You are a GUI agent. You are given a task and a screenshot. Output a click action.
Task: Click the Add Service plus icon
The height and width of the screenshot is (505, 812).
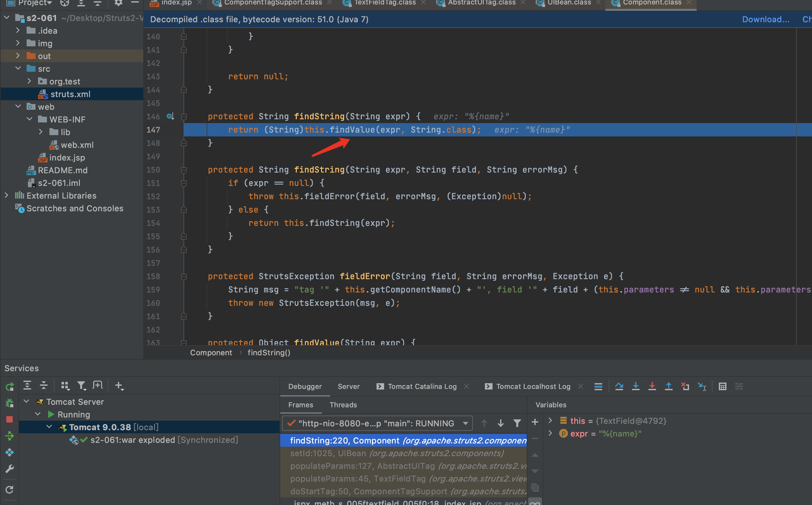(x=119, y=386)
